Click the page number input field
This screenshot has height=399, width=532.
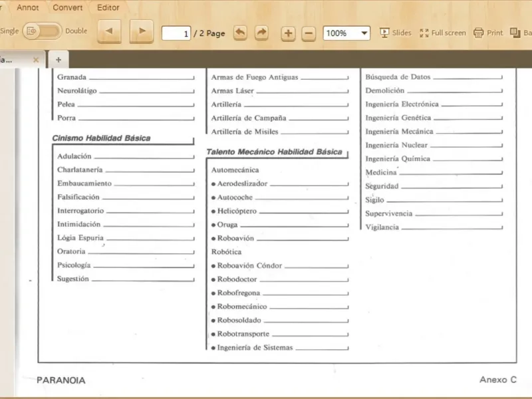(x=176, y=33)
